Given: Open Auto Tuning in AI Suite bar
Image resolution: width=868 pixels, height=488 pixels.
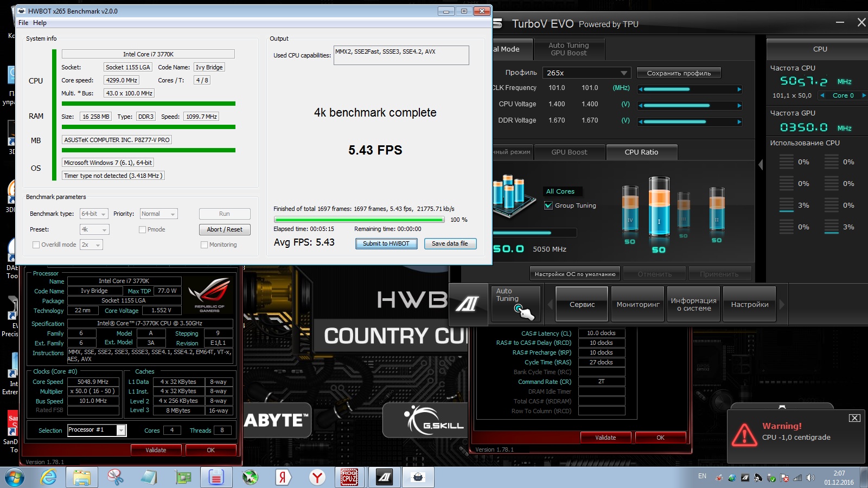Looking at the screenshot, I should [515, 304].
